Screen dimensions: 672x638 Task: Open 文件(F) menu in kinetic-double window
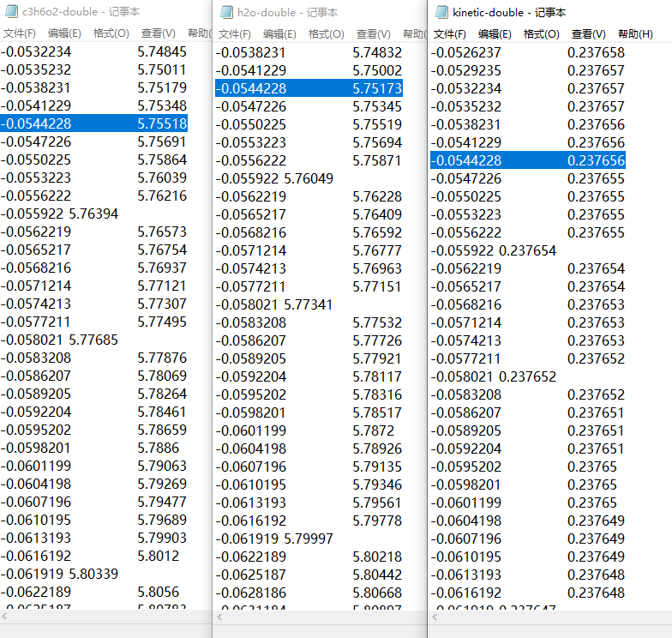(x=450, y=33)
